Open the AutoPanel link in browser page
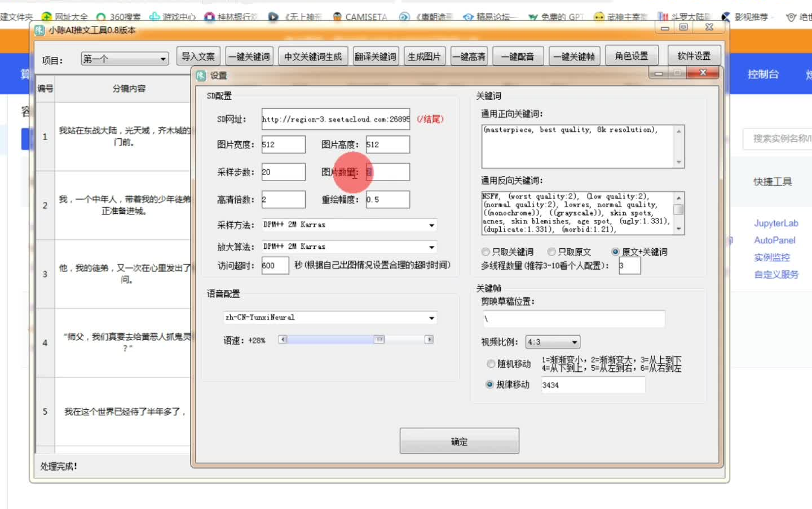Viewport: 812px width, 509px height. (x=775, y=240)
